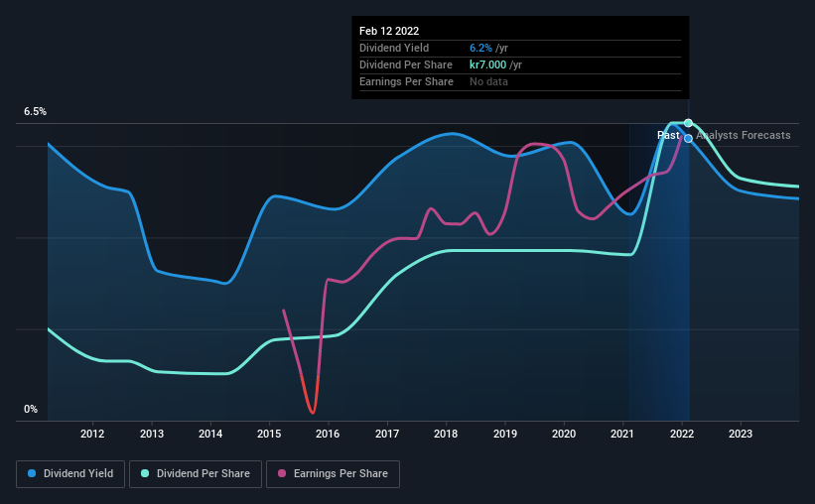Click the Feb 12 2022 tooltip date
815x504 pixels.
(x=389, y=31)
